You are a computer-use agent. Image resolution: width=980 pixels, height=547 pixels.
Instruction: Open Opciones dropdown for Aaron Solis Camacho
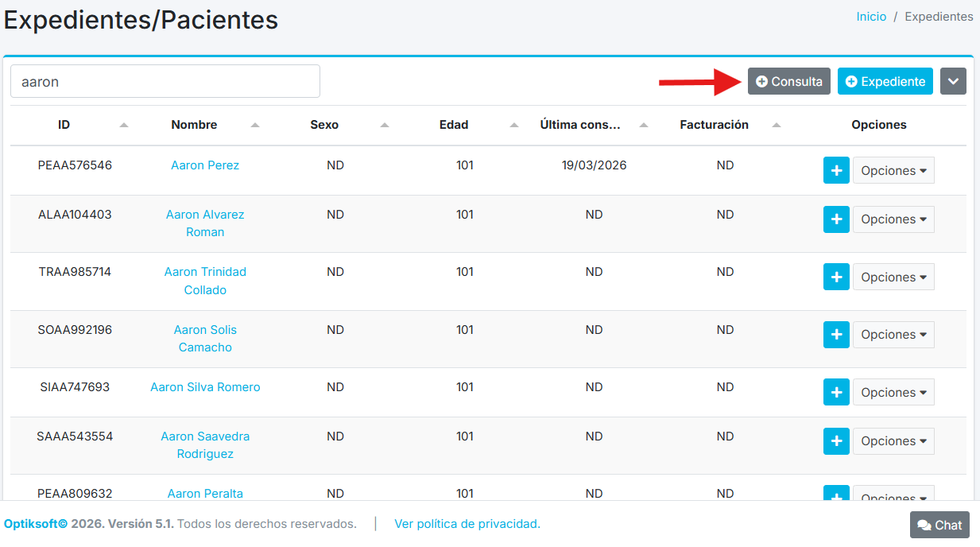point(893,335)
